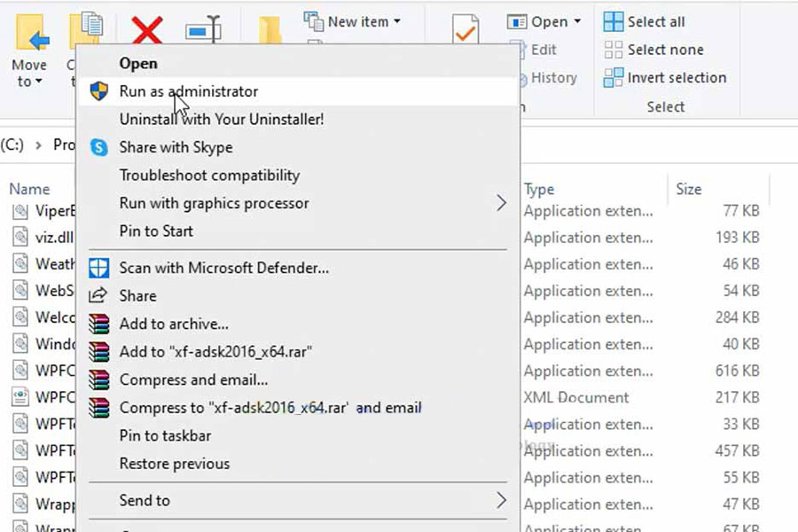Click the 193 KB size cell
The image size is (798, 532).
[x=737, y=238]
